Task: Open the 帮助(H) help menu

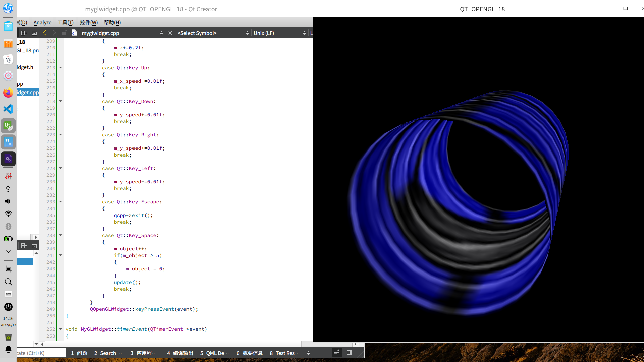Action: point(112,22)
